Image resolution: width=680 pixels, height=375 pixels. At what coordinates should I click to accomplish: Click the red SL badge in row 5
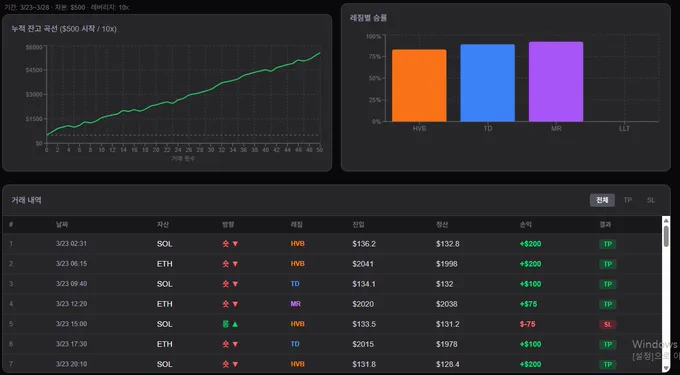[x=608, y=324]
